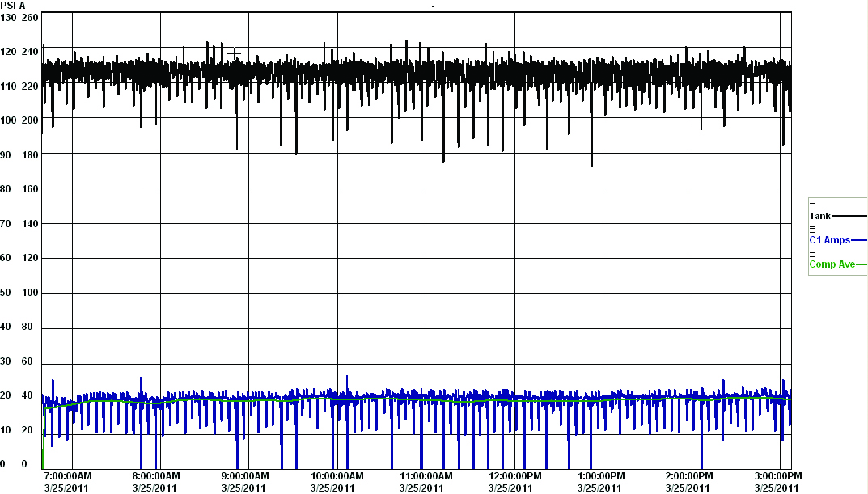Click the 200 amps axis value
The height and width of the screenshot is (494, 868).
tap(30, 120)
